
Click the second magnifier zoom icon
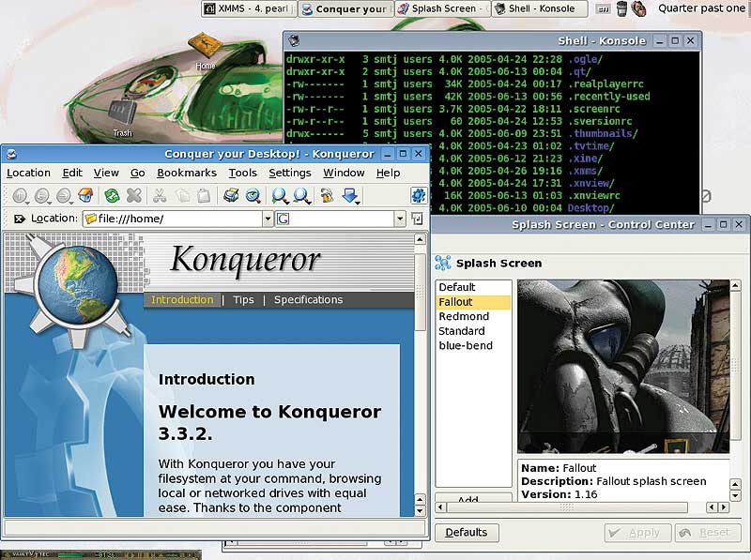pos(301,195)
